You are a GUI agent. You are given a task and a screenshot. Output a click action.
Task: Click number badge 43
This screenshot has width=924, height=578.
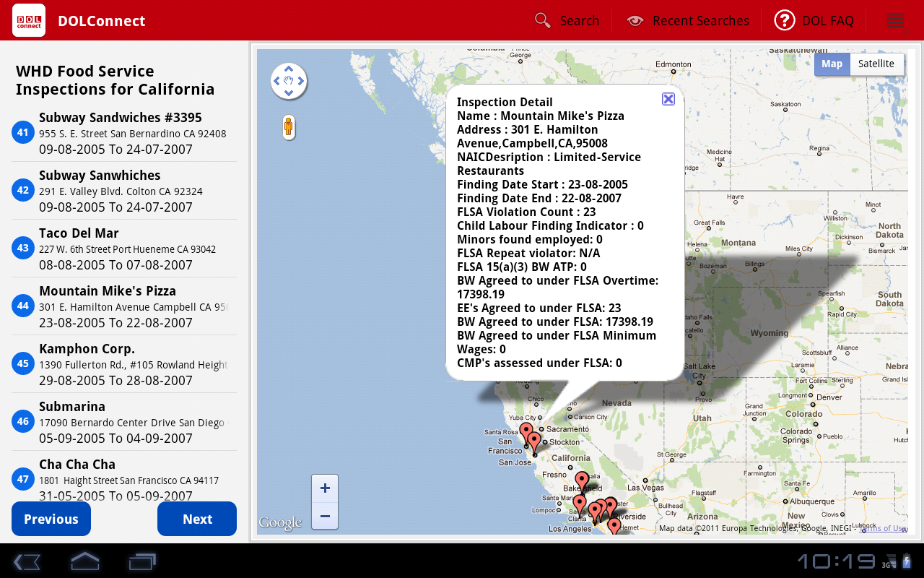point(23,248)
